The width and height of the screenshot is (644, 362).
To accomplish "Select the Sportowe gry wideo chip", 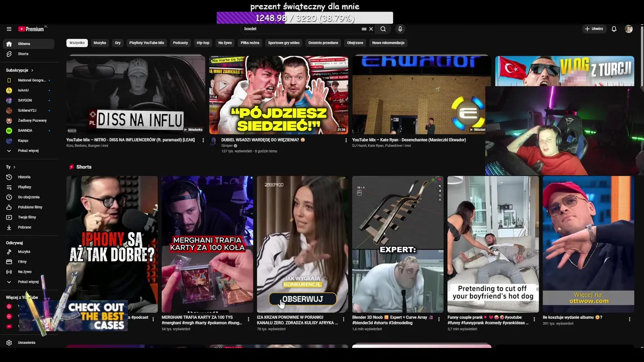I will (284, 43).
